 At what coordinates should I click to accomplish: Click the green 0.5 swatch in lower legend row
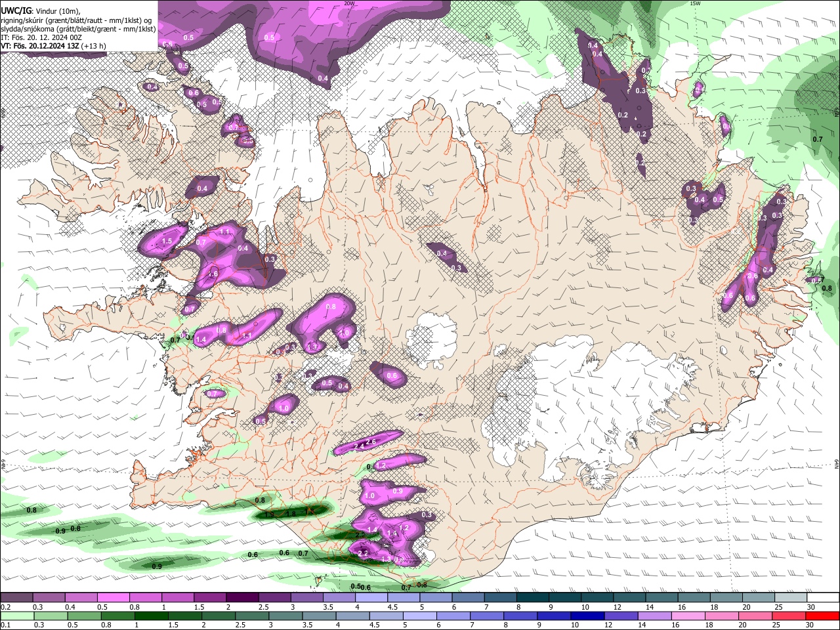(x=84, y=616)
